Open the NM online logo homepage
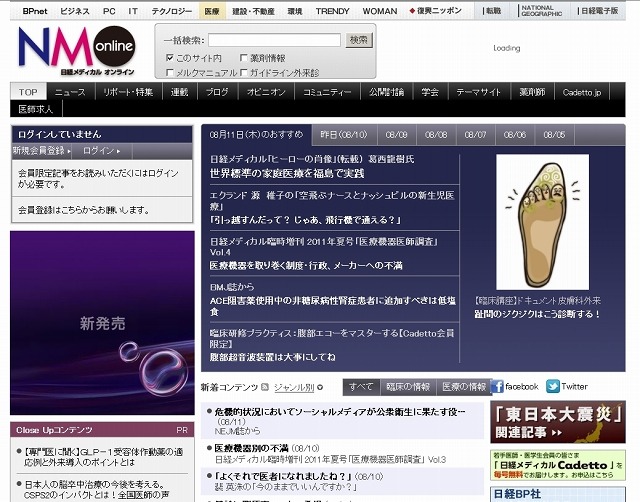 point(77,51)
